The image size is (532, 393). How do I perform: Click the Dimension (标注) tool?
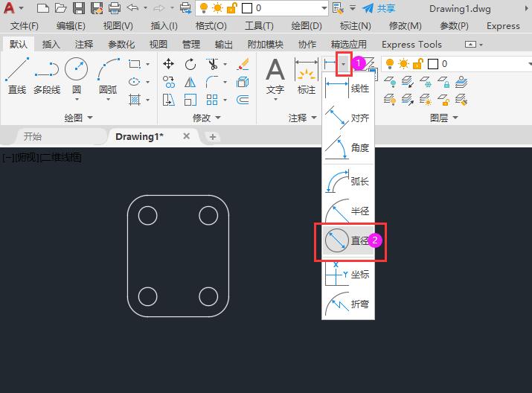pyautogui.click(x=307, y=77)
